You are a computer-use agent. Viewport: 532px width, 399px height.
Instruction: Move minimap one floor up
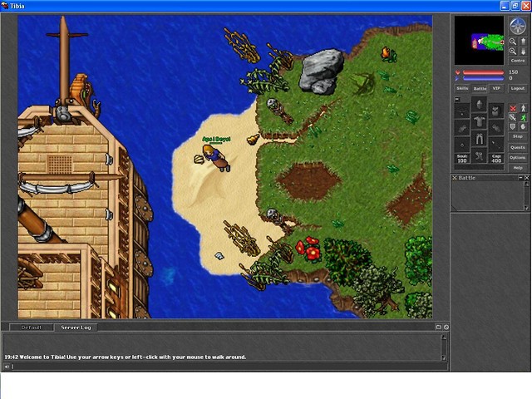point(523,42)
